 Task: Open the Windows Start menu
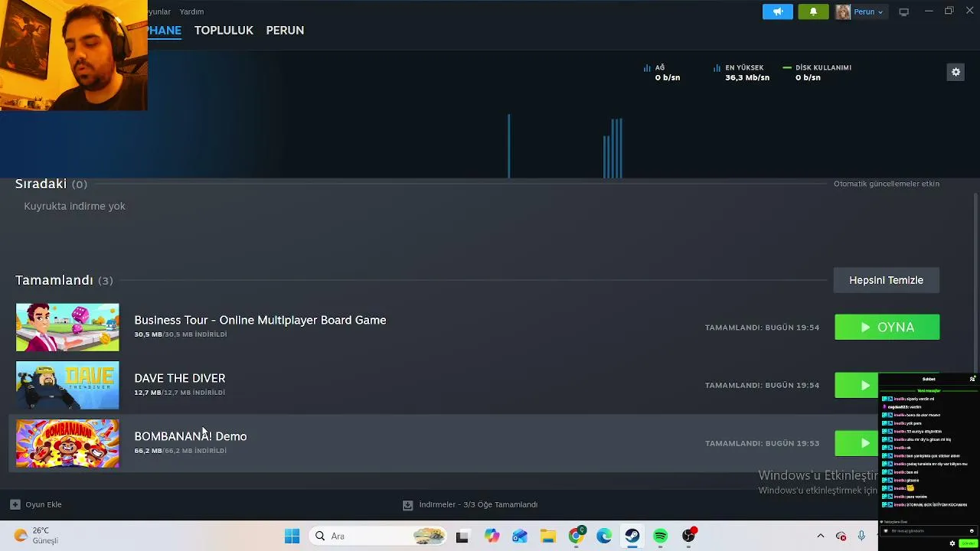coord(292,536)
